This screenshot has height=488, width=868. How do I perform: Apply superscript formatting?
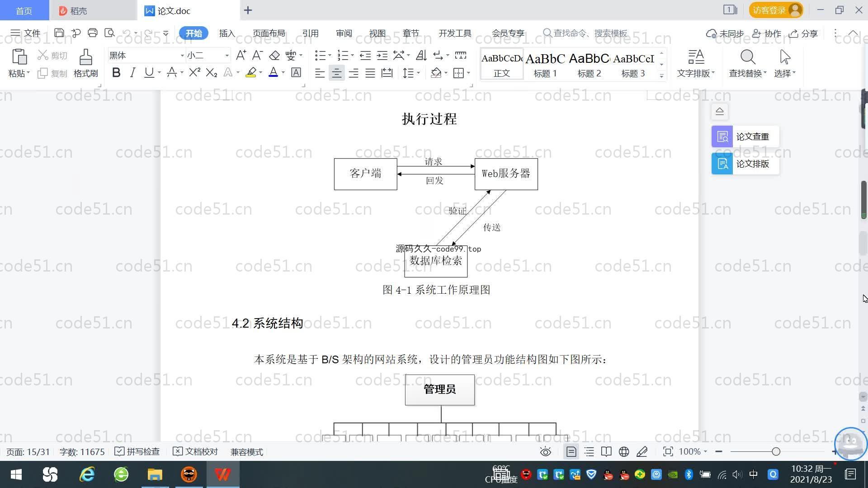[x=195, y=72]
